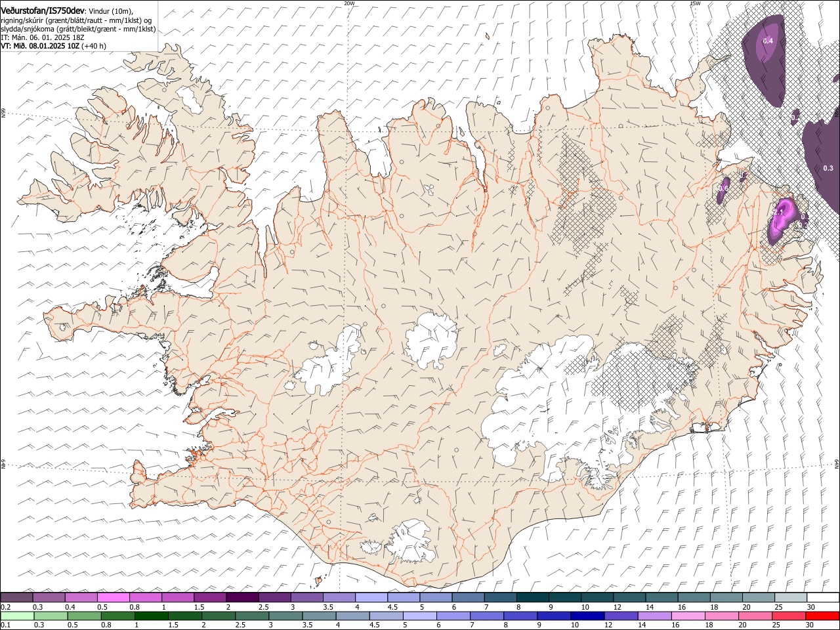Select the snow legend swatch between 14 and 16
Viewport: 840px width, 630px height.
tap(662, 597)
